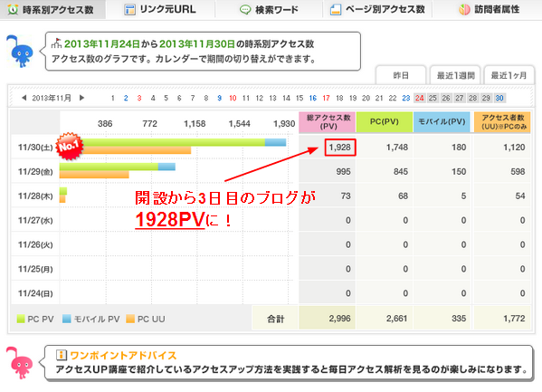Viewport: 542px width, 392px height.
Task: Switch to ページ別アクセス数 tab
Action: click(377, 9)
